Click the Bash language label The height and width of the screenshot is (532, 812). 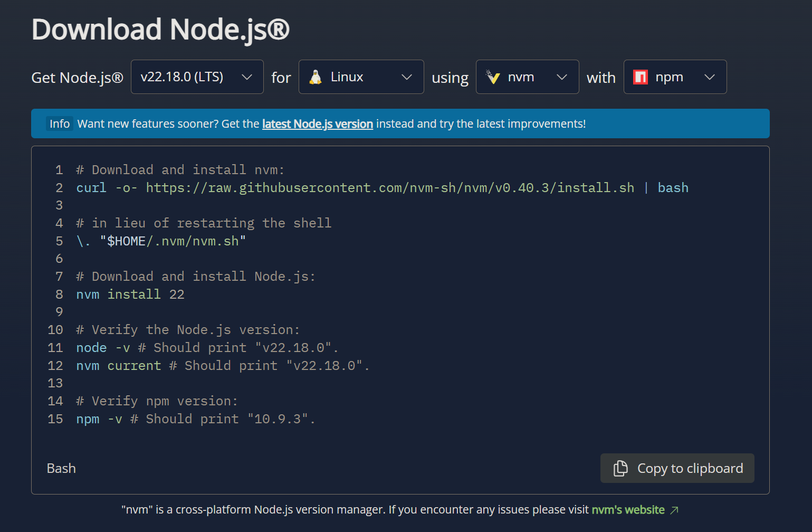point(61,469)
